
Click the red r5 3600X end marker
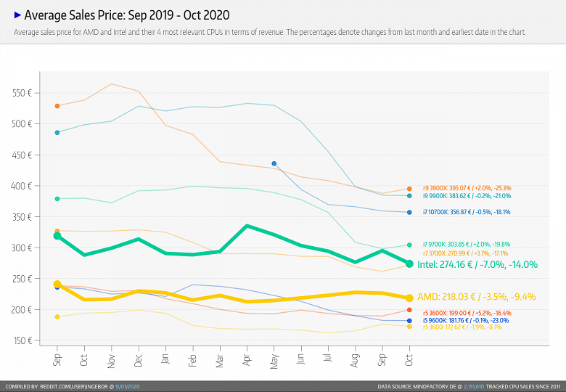coord(409,311)
